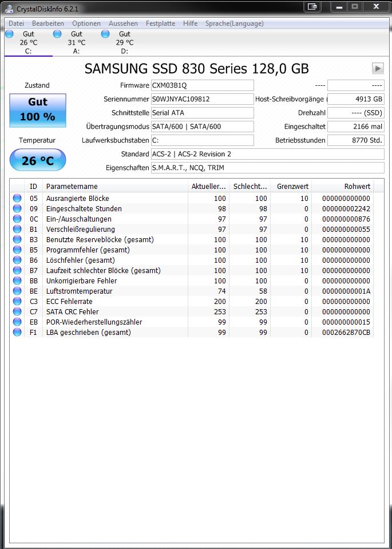Open the Optionen menu
The image size is (392, 549).
click(86, 23)
